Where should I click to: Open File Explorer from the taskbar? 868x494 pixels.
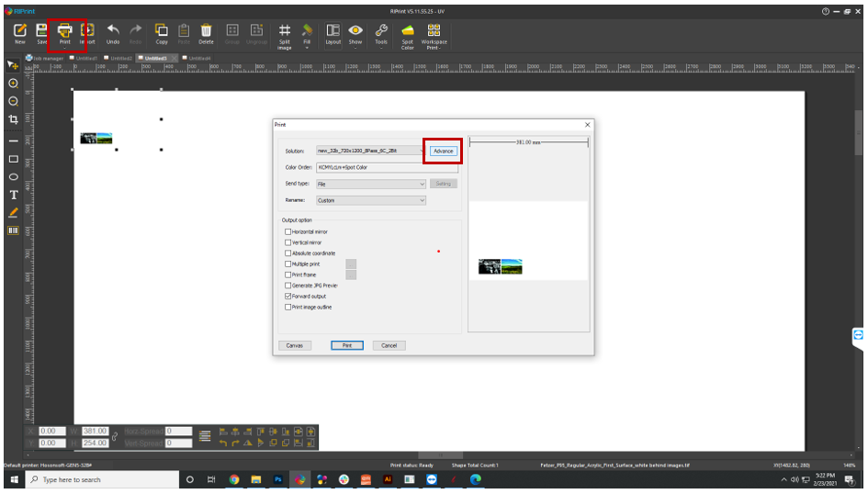click(x=255, y=479)
